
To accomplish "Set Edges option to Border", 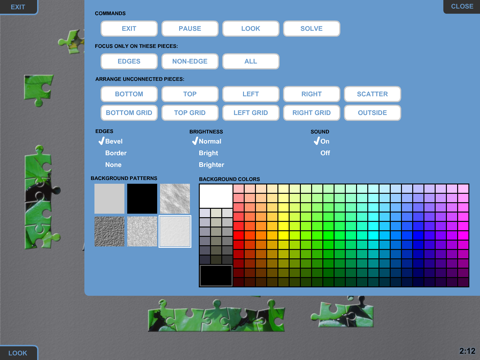I will click(x=116, y=153).
